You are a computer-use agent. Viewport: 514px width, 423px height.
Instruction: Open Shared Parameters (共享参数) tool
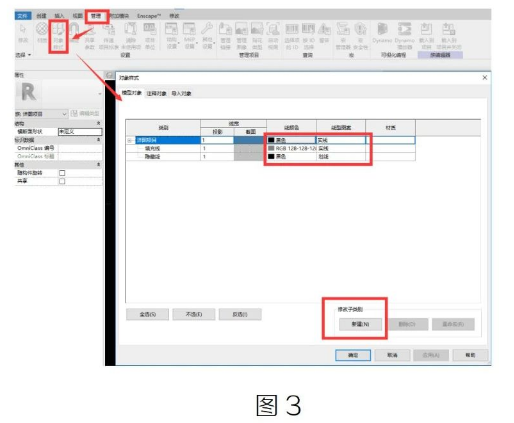90,37
